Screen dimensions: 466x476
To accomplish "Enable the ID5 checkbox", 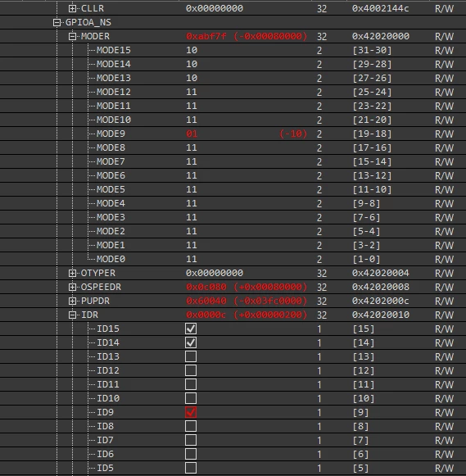I will click(x=191, y=468).
